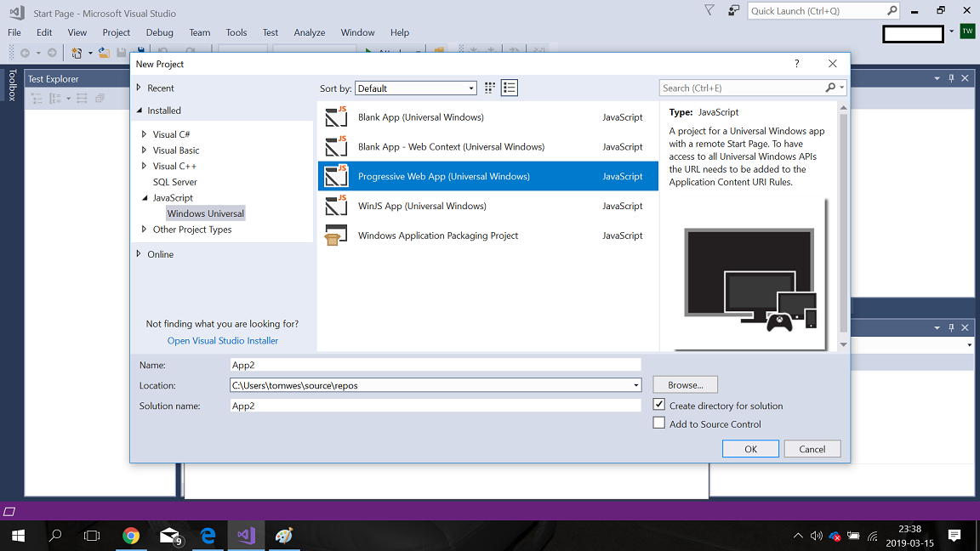The height and width of the screenshot is (551, 980).
Task: Open the vertical Toolbox tab
Action: [x=12, y=85]
